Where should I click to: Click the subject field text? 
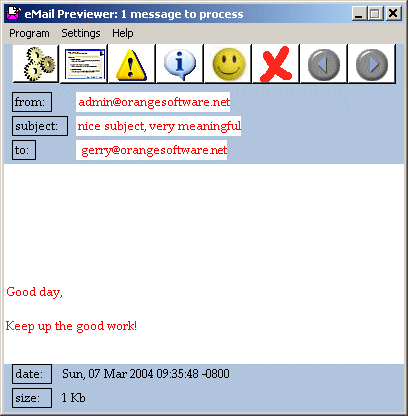click(x=159, y=126)
